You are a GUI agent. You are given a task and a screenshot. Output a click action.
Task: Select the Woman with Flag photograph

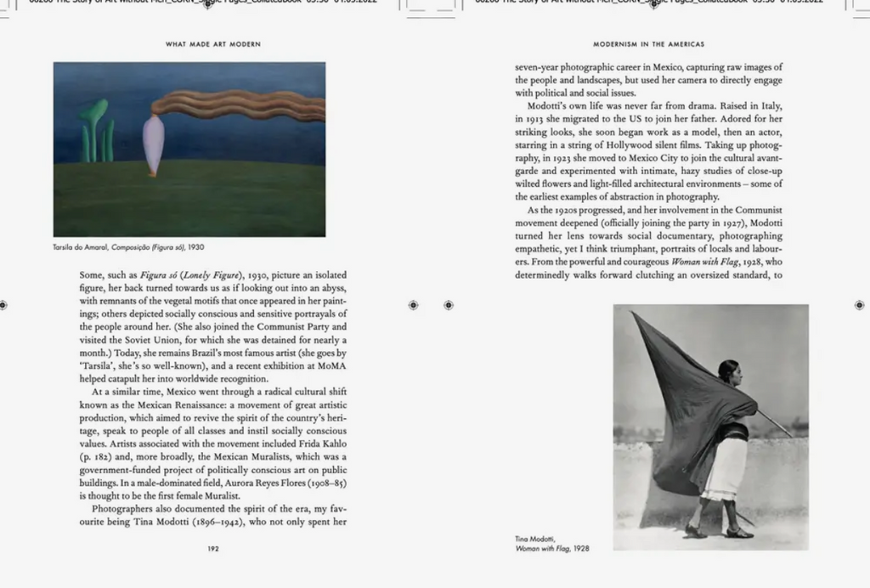711,427
